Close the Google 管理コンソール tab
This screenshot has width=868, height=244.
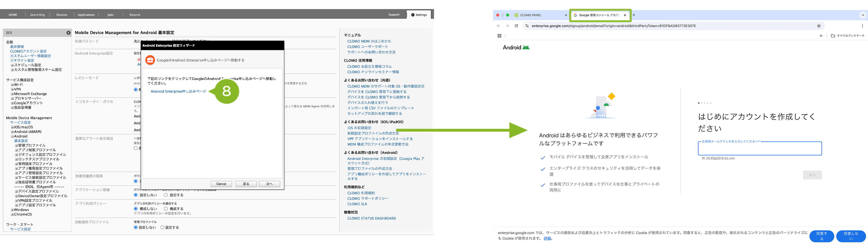625,15
